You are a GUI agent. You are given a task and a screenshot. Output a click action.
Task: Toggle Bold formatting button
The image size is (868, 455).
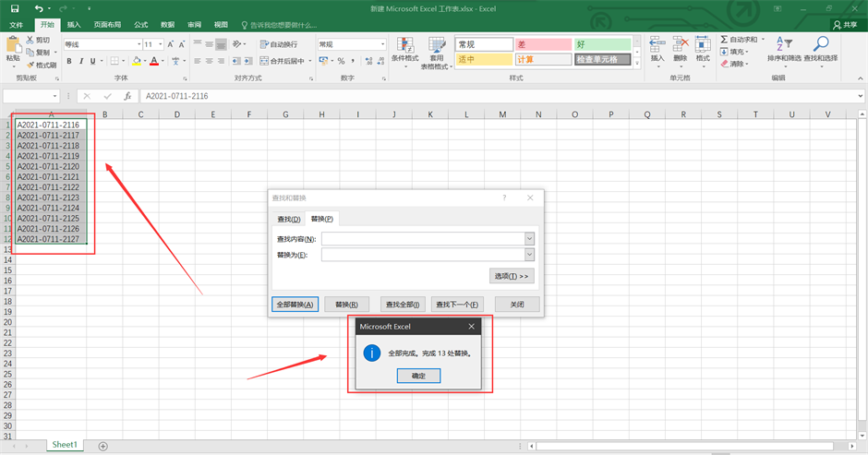coord(68,62)
